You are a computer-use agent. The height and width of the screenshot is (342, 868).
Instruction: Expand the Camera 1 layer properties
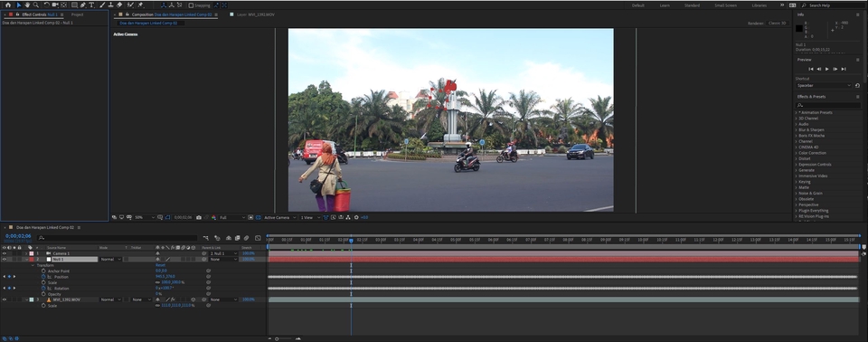coord(26,253)
